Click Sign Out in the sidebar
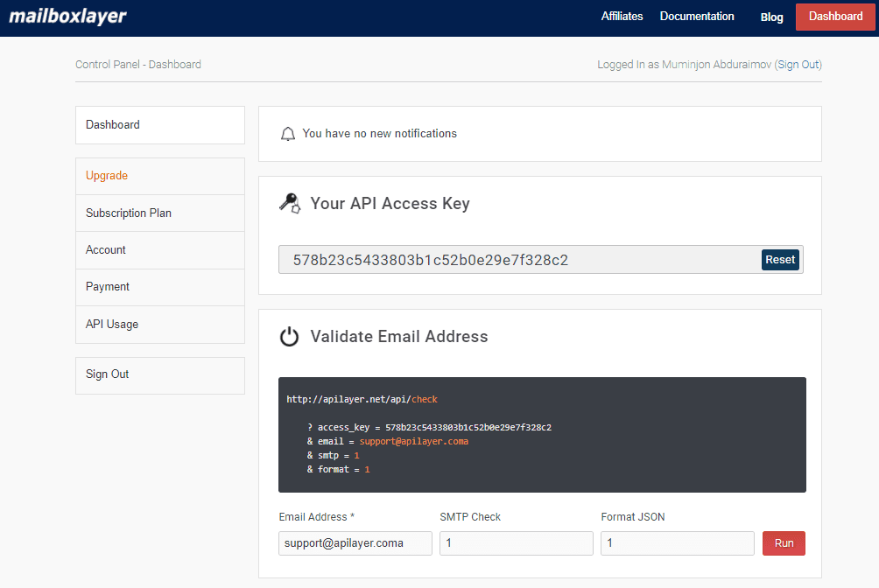 click(x=159, y=375)
